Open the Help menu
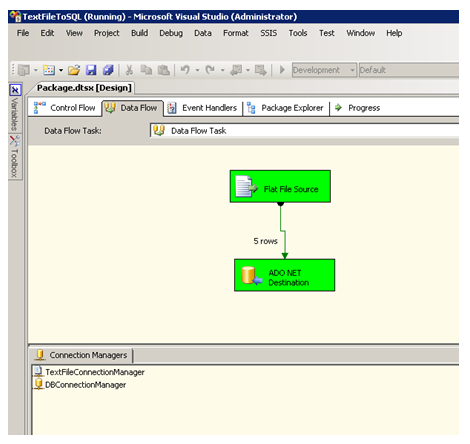 pos(394,33)
